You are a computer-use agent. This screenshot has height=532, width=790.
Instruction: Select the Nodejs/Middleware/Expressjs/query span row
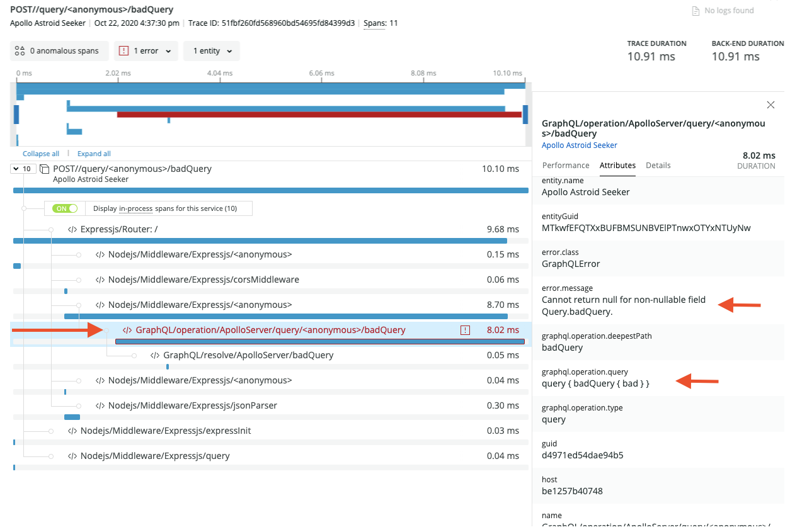click(271, 460)
